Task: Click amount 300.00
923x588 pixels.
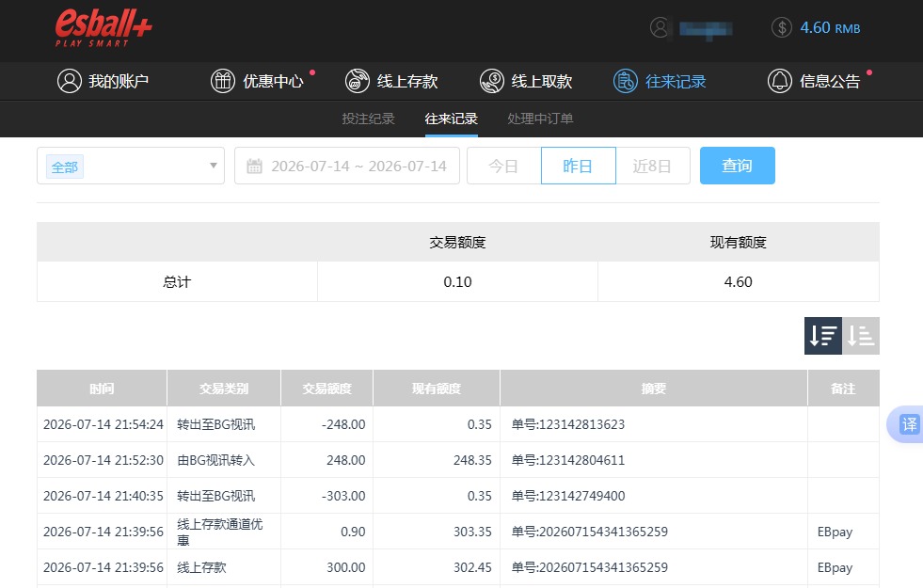Action: (x=346, y=567)
